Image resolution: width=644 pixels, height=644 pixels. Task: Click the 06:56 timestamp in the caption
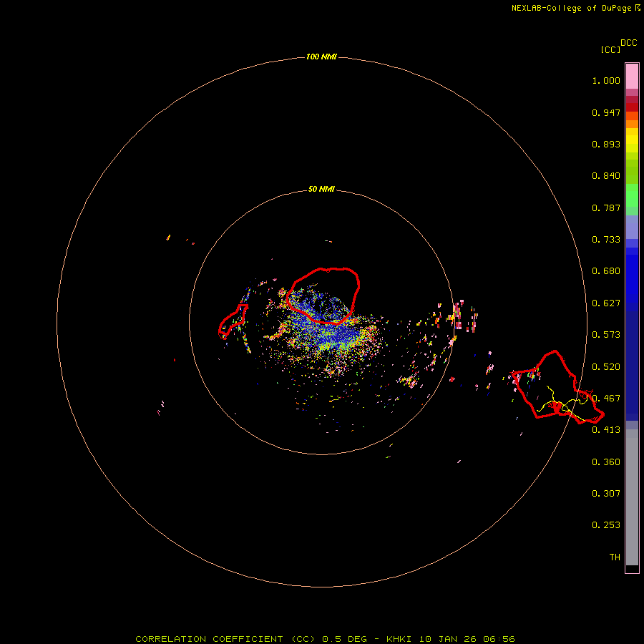[499, 639]
